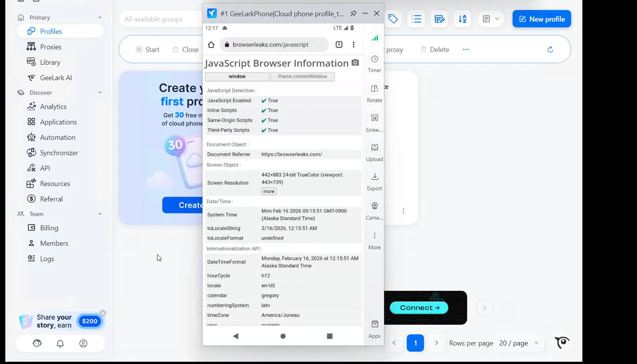Screen dimensions: 637x364
Task: Open the rows per page dropdown
Action: click(x=519, y=343)
